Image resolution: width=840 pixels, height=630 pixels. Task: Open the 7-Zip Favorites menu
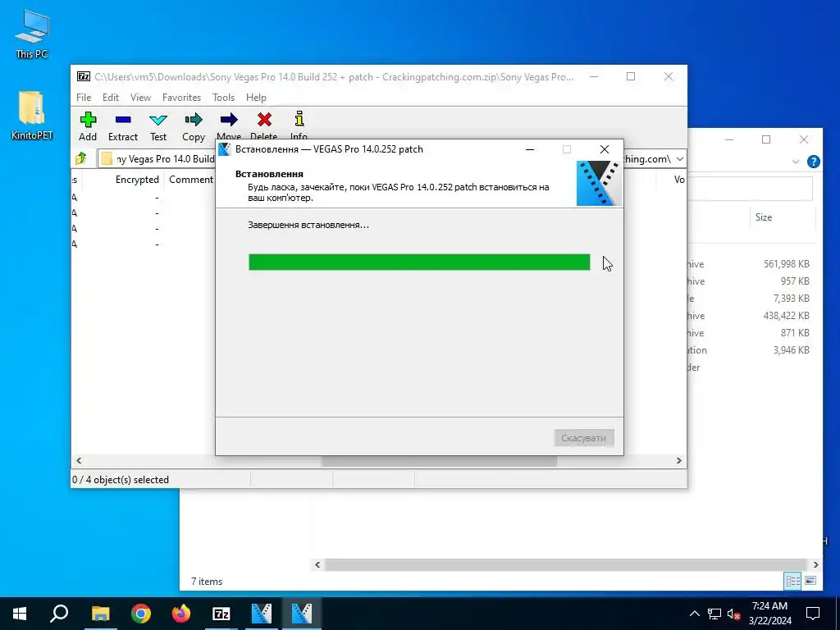181,98
